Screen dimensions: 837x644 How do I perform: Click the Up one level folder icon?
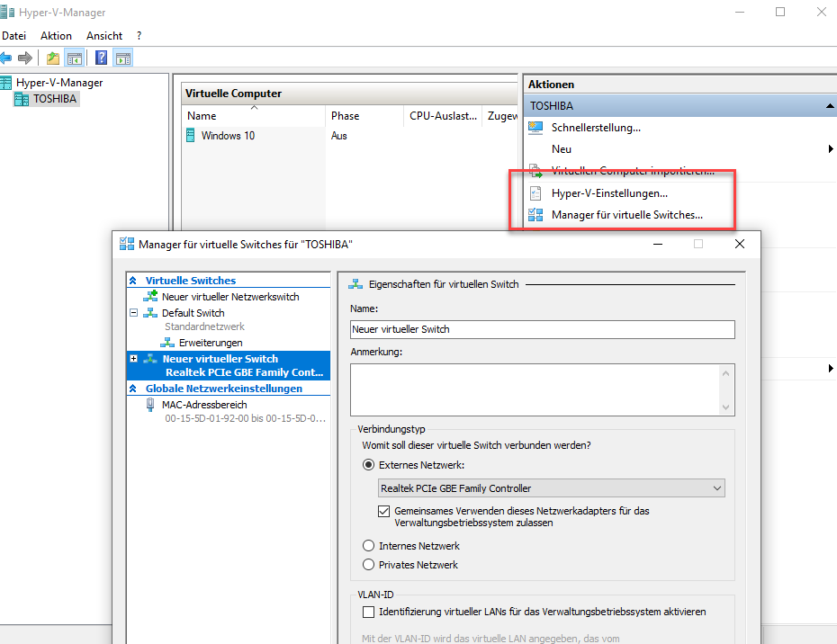coord(53,58)
